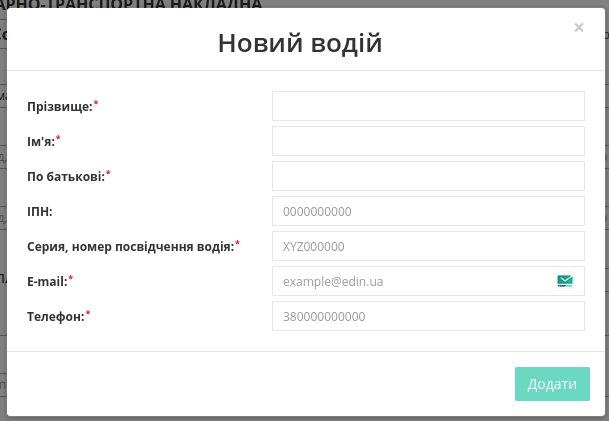The height and width of the screenshot is (421, 609).
Task: Click the Серия, номер посвідчення водія label
Action: click(x=131, y=247)
